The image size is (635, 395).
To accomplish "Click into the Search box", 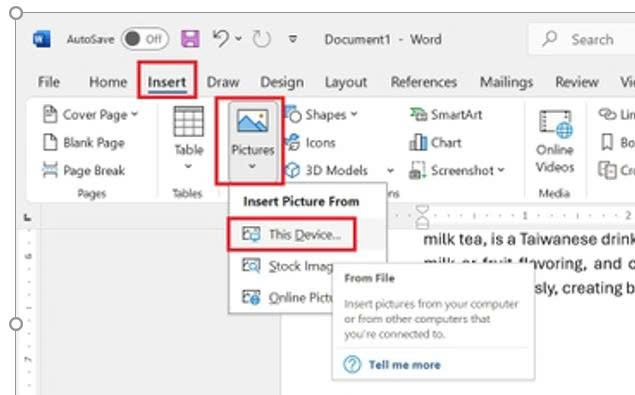I will point(583,39).
